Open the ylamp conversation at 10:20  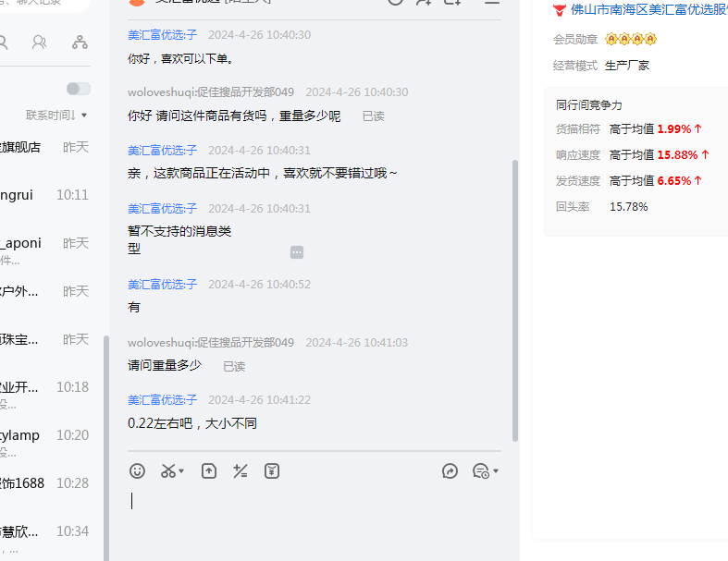(x=45, y=441)
